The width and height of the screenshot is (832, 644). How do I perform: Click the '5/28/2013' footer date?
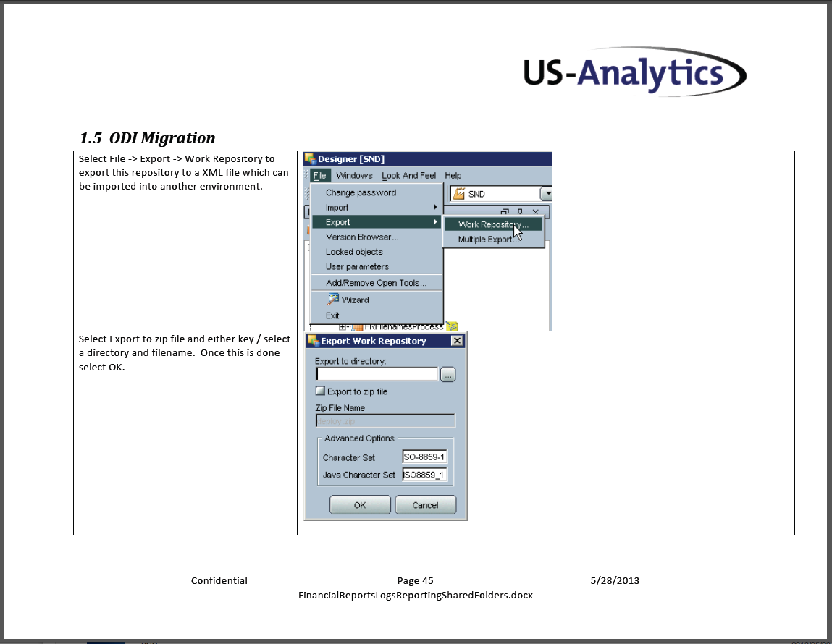[615, 580]
